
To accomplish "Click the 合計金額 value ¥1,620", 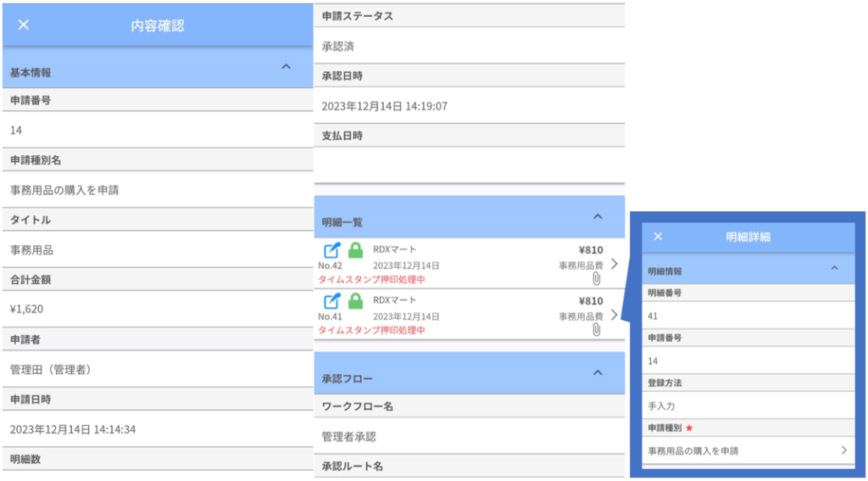I will pos(28,310).
